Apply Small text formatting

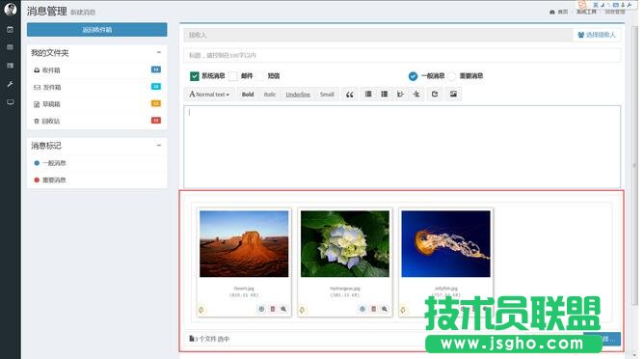pyautogui.click(x=327, y=95)
